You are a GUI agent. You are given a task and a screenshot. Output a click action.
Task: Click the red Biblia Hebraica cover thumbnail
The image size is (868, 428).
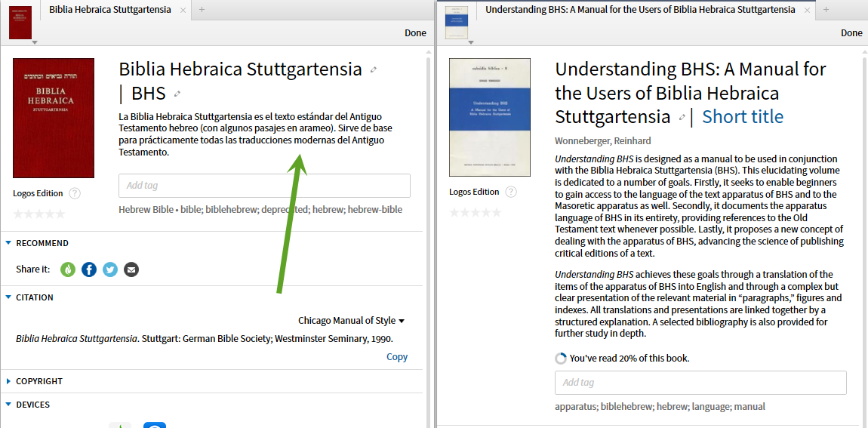(53, 118)
